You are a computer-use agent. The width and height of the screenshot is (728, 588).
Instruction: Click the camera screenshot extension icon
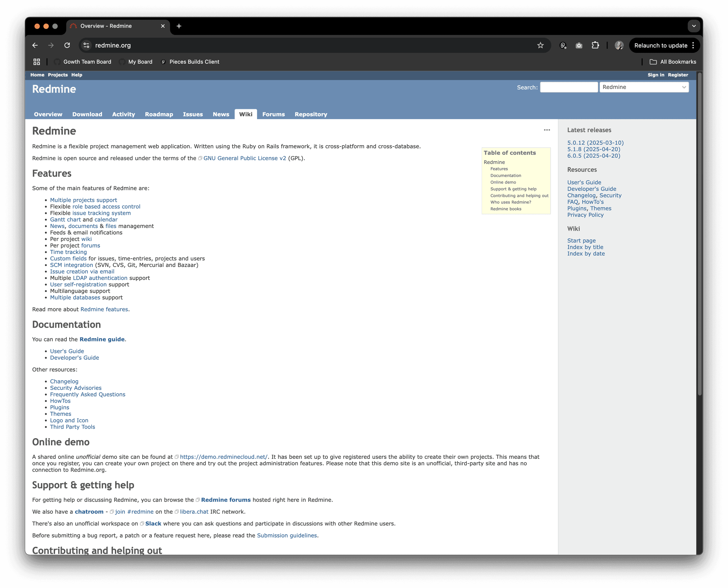tap(579, 45)
